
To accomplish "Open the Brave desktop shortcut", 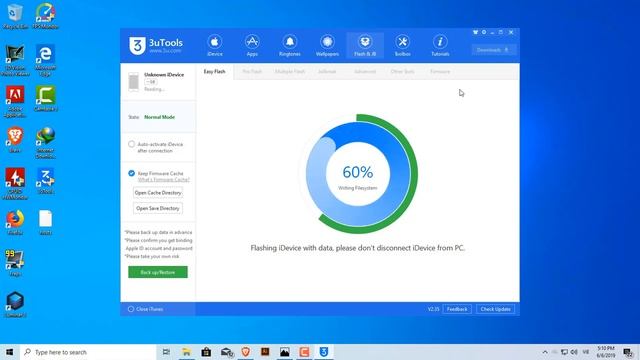I will point(16,140).
